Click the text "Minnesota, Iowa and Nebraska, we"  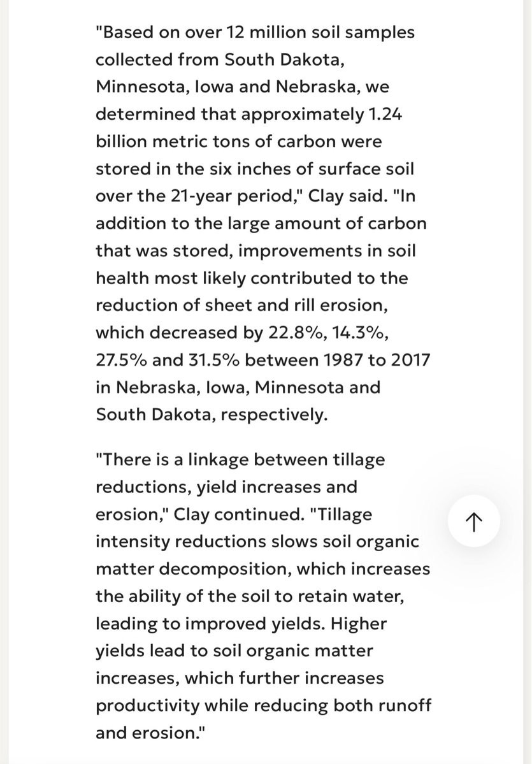click(x=243, y=87)
